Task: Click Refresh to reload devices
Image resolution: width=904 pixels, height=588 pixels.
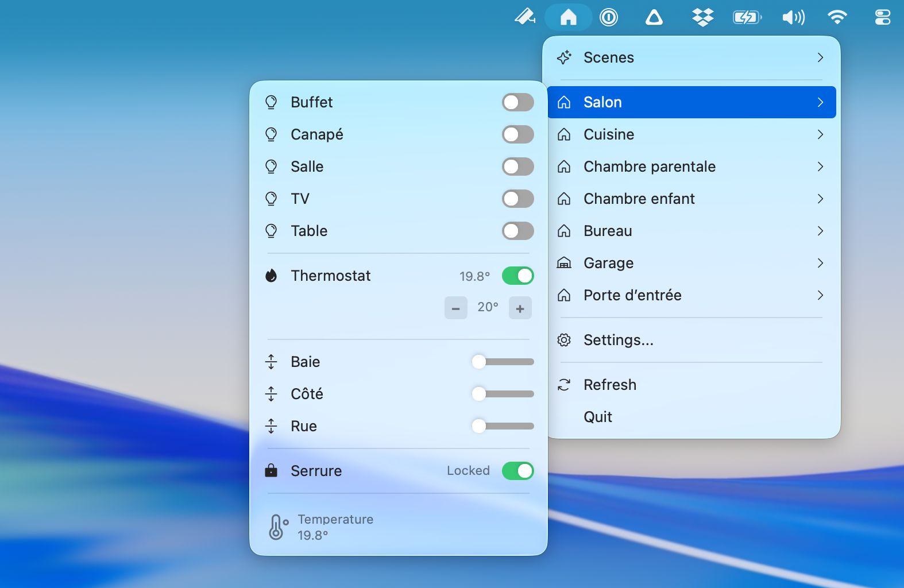Action: (x=609, y=385)
